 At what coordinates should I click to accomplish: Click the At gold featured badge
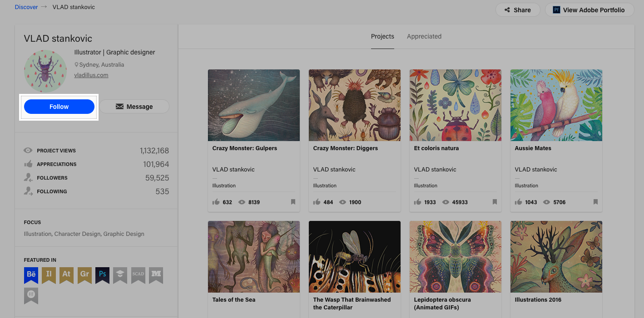click(66, 275)
